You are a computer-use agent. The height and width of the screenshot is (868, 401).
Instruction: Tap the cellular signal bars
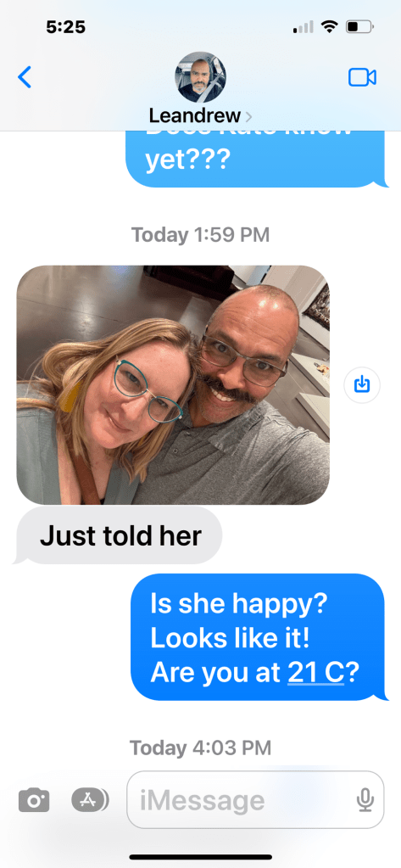[x=303, y=26]
